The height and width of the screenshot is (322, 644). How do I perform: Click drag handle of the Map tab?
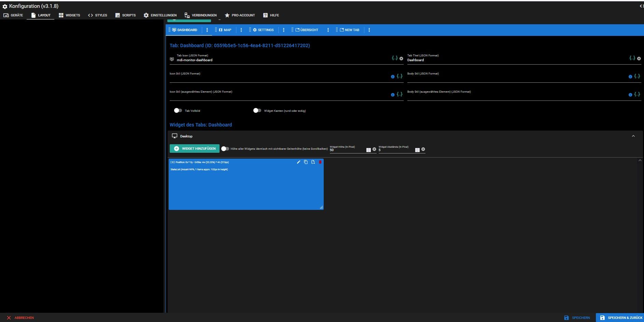(x=216, y=30)
